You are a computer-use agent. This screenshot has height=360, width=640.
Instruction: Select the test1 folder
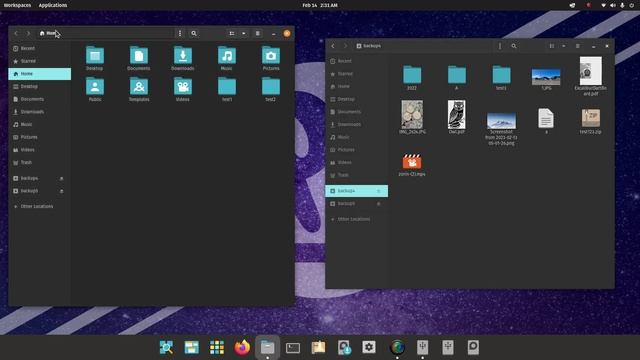[227, 87]
